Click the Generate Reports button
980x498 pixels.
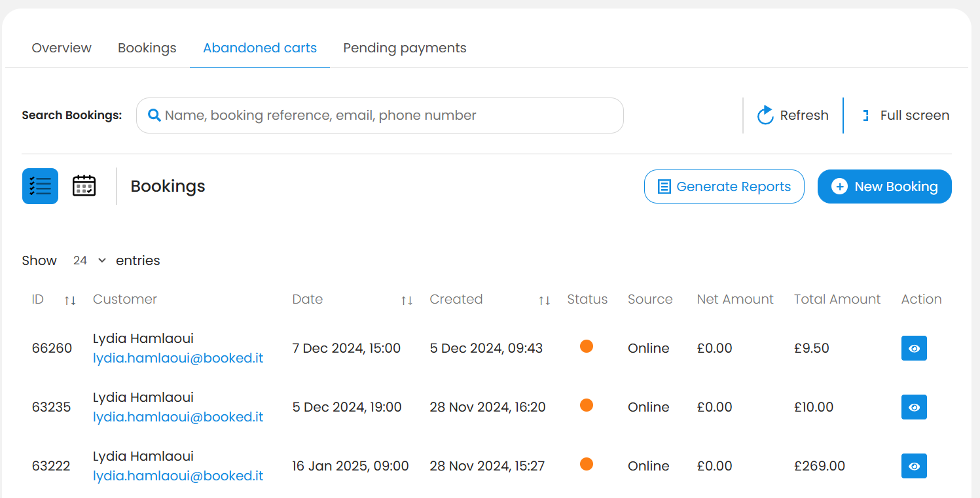click(724, 187)
